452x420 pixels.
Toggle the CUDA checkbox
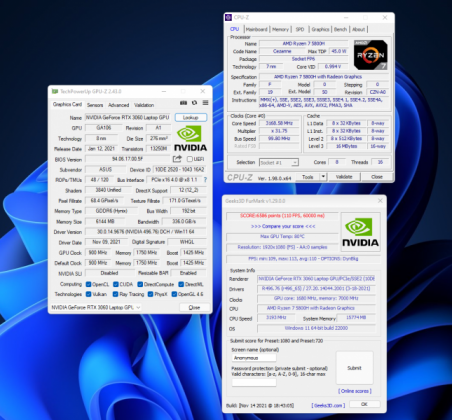pos(116,284)
